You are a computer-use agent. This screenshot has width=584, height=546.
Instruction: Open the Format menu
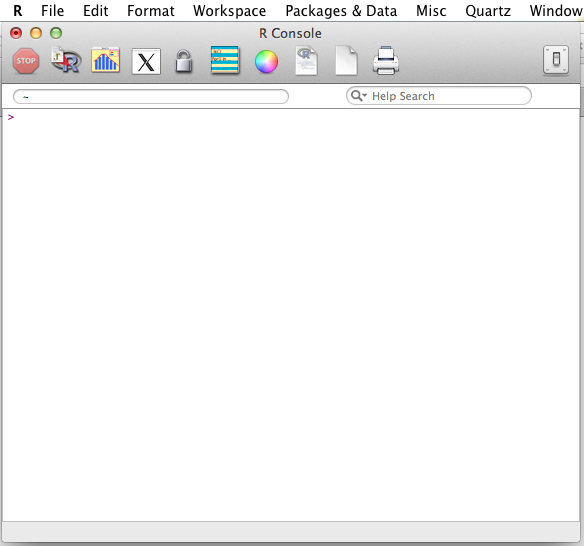pos(151,11)
